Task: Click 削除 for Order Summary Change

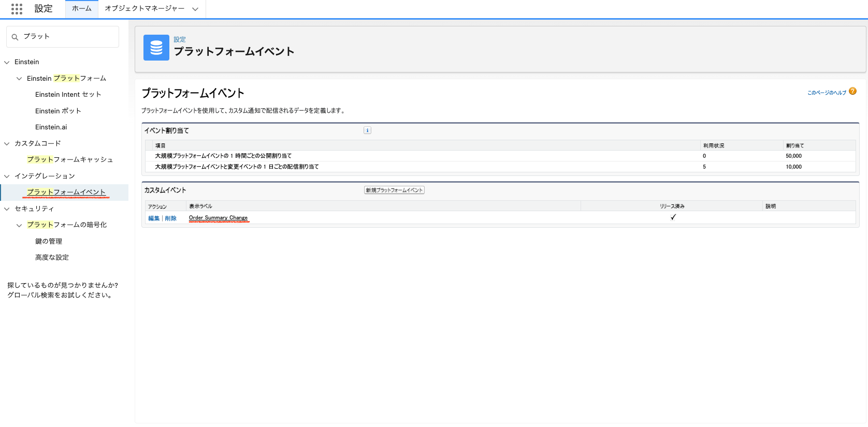Action: [171, 218]
